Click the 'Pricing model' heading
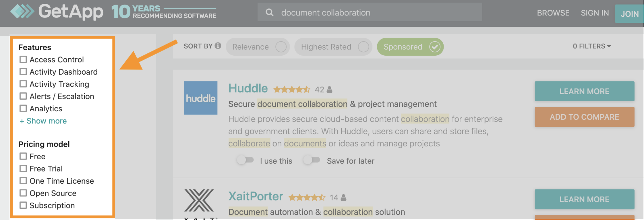644x220 pixels. point(44,144)
